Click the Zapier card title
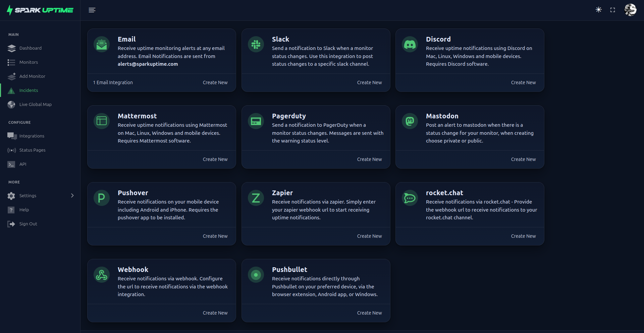Viewport: 644px width, 333px height. pos(282,193)
